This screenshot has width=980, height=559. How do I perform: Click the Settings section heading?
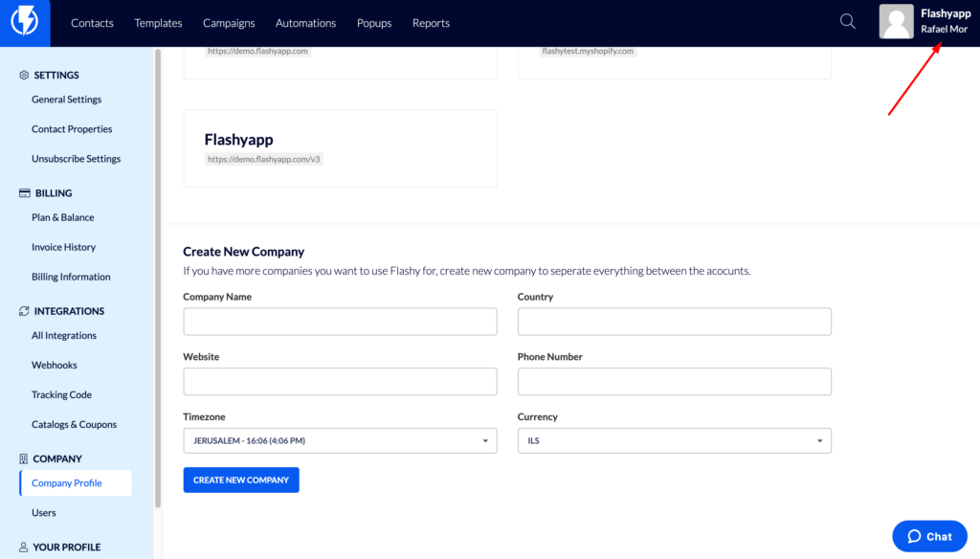click(56, 75)
